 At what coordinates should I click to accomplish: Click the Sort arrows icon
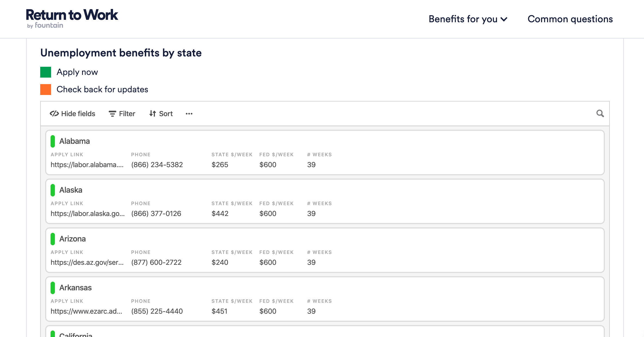(153, 114)
